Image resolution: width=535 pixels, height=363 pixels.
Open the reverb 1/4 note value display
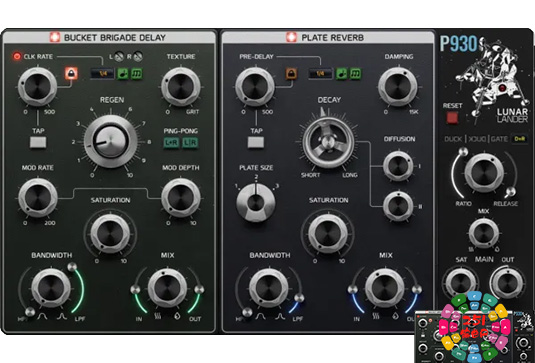click(320, 73)
